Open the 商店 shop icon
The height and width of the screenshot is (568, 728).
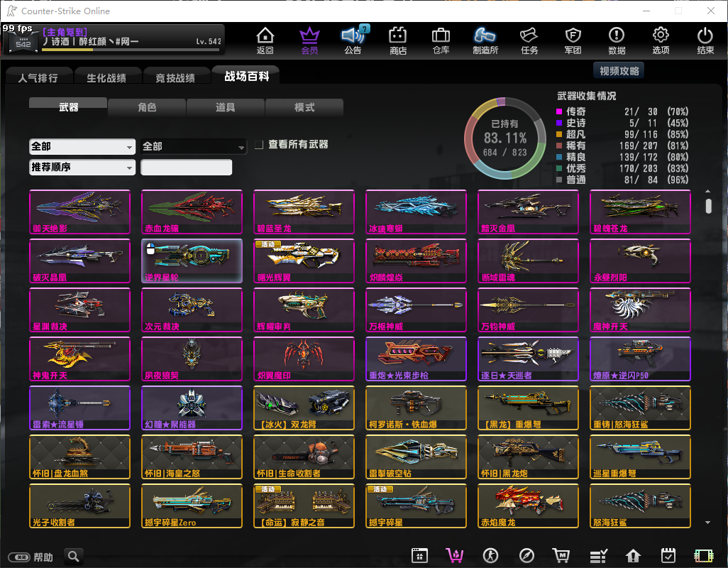pos(398,40)
